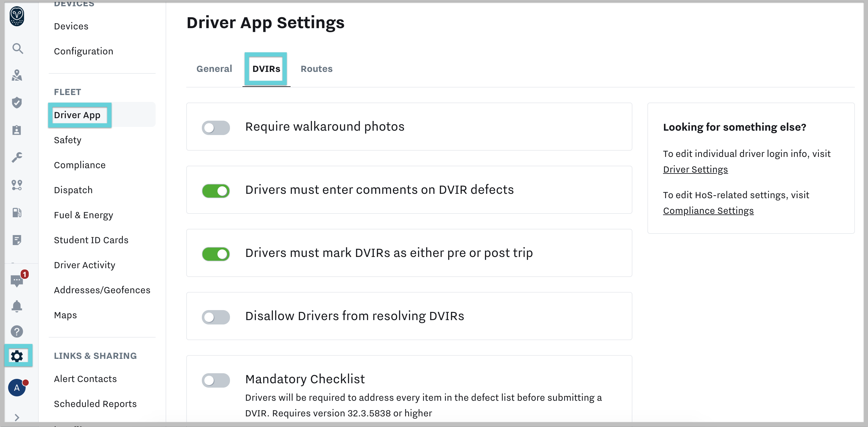The width and height of the screenshot is (868, 427).
Task: Open the chat messages icon with notification badge
Action: (17, 281)
